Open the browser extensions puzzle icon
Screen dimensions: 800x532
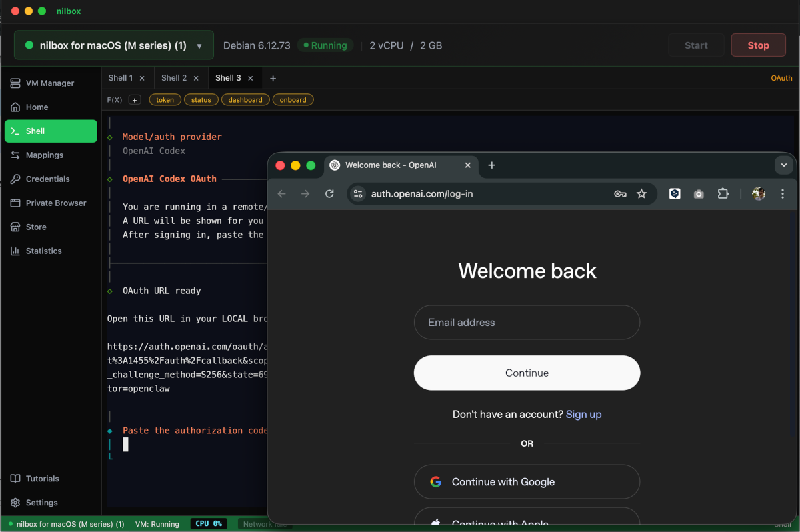tap(723, 193)
